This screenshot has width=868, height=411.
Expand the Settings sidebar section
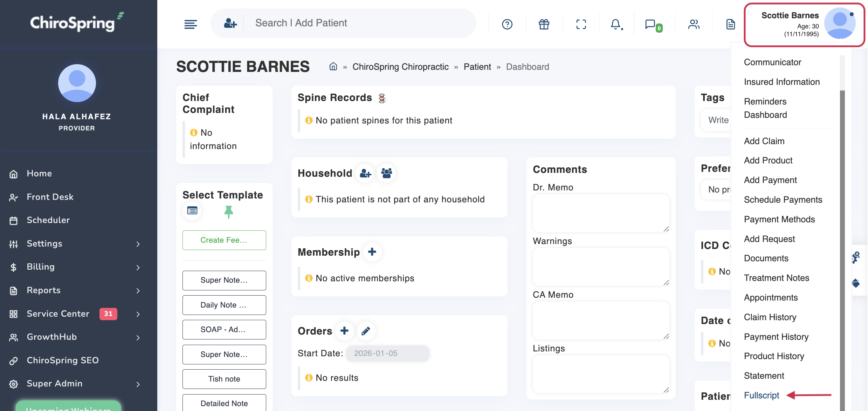pyautogui.click(x=44, y=243)
